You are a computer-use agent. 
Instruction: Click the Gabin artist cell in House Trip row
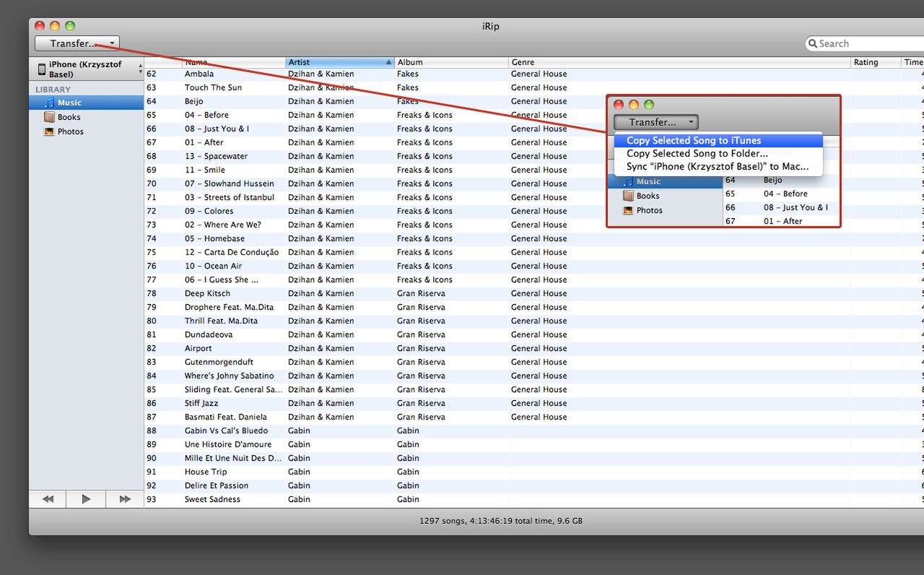(x=299, y=472)
